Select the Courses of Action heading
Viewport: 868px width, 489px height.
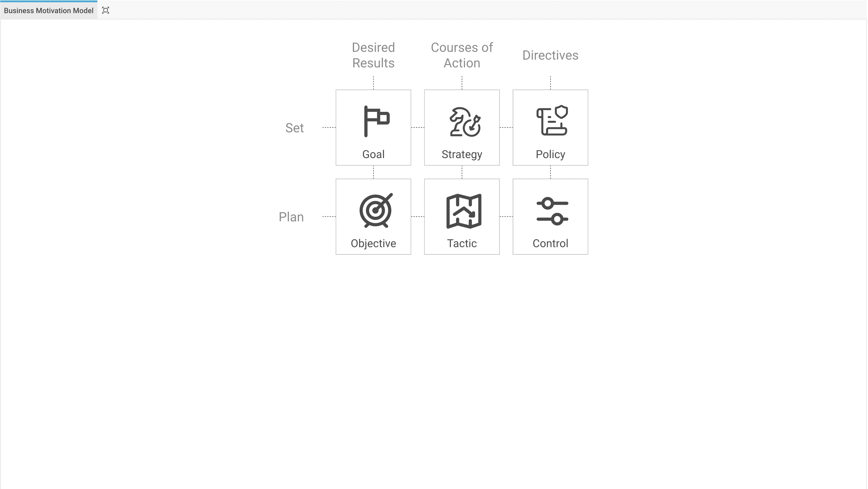tap(462, 55)
